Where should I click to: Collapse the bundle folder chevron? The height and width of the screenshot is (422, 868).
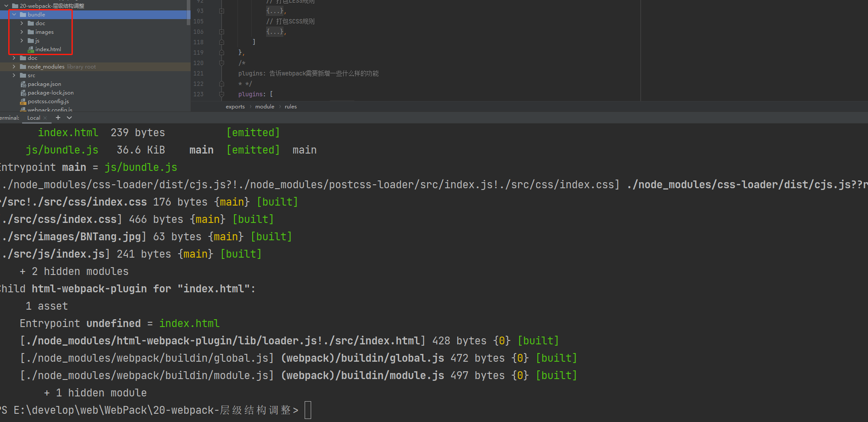(x=14, y=14)
